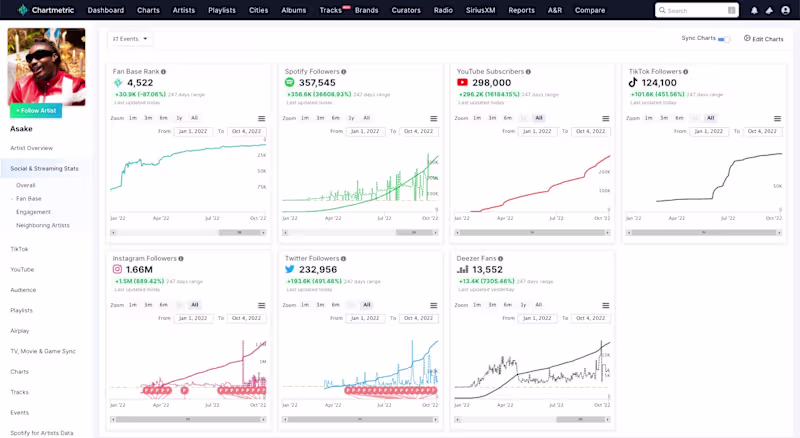Click Deezer Fans chart range slider handle
Image resolution: width=800 pixels, height=438 pixels.
[580, 419]
